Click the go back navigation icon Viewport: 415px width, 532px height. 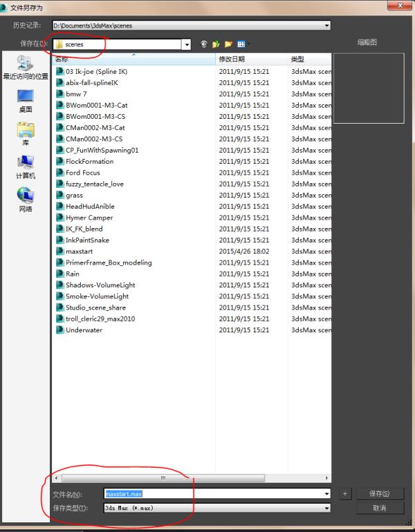tap(204, 44)
